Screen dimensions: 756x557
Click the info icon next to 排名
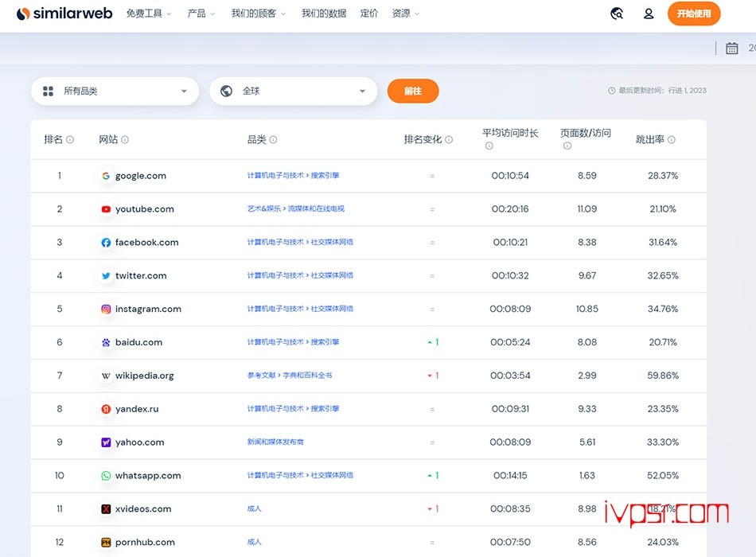[70, 139]
